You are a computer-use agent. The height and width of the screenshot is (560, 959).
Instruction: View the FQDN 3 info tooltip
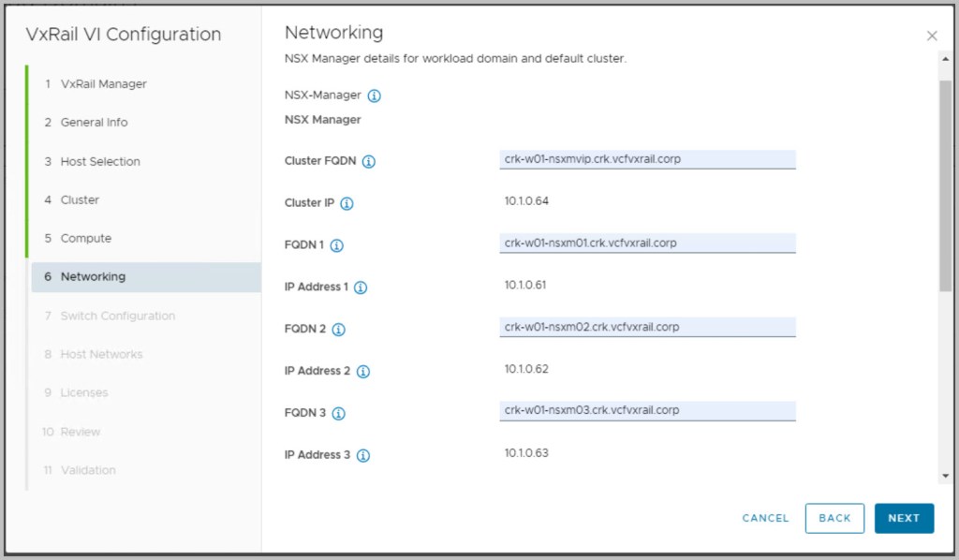click(339, 413)
